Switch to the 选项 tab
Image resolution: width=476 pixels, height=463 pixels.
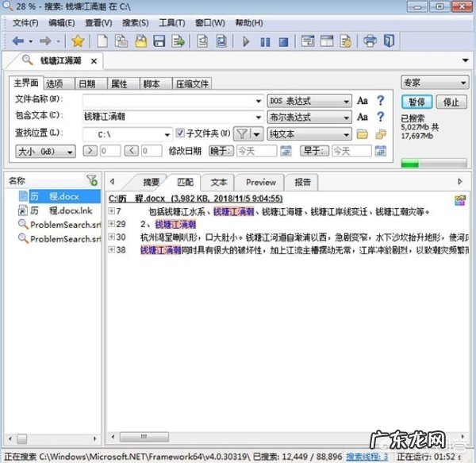[59, 83]
